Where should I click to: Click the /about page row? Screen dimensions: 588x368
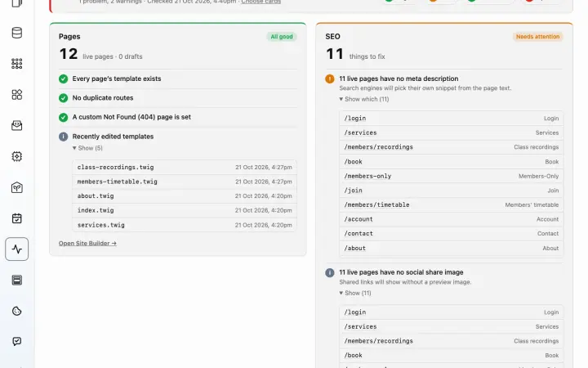(x=451, y=249)
